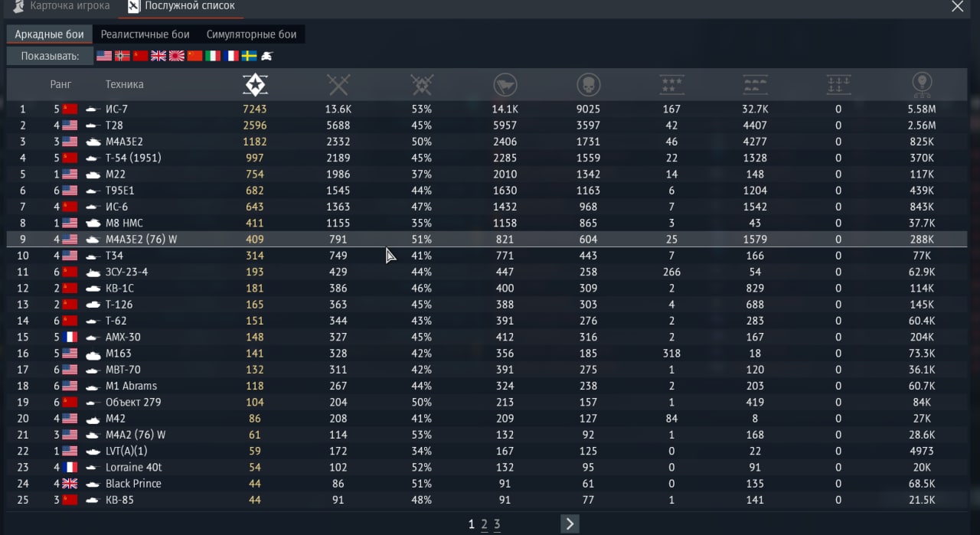Click the Показывать: filter button
Viewport: 980px width, 535px height.
(x=50, y=56)
